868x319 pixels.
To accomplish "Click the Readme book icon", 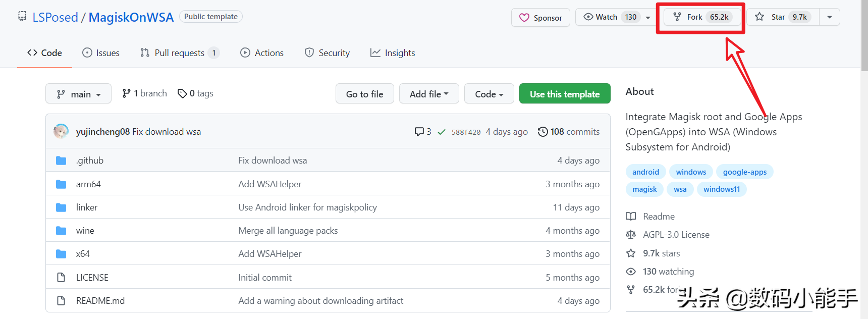I will (x=631, y=217).
